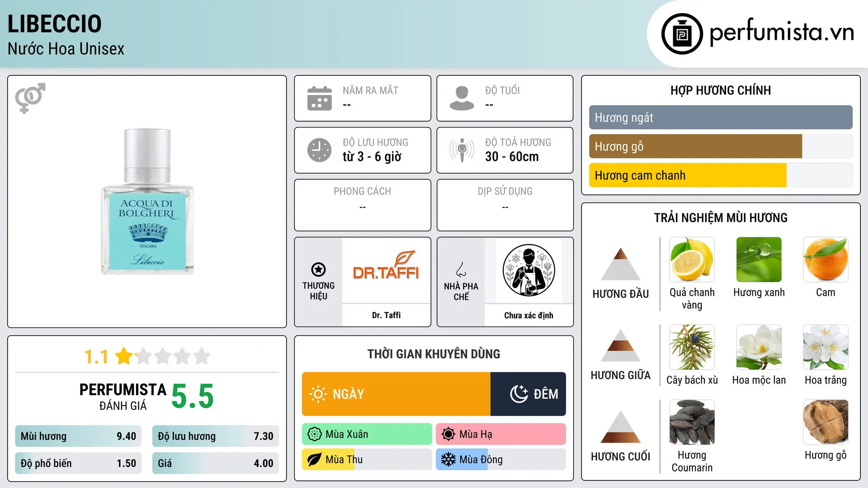Image resolution: width=868 pixels, height=488 pixels.
Task: Click the Độ phổ biến 1.50 score bar
Action: coord(78,463)
